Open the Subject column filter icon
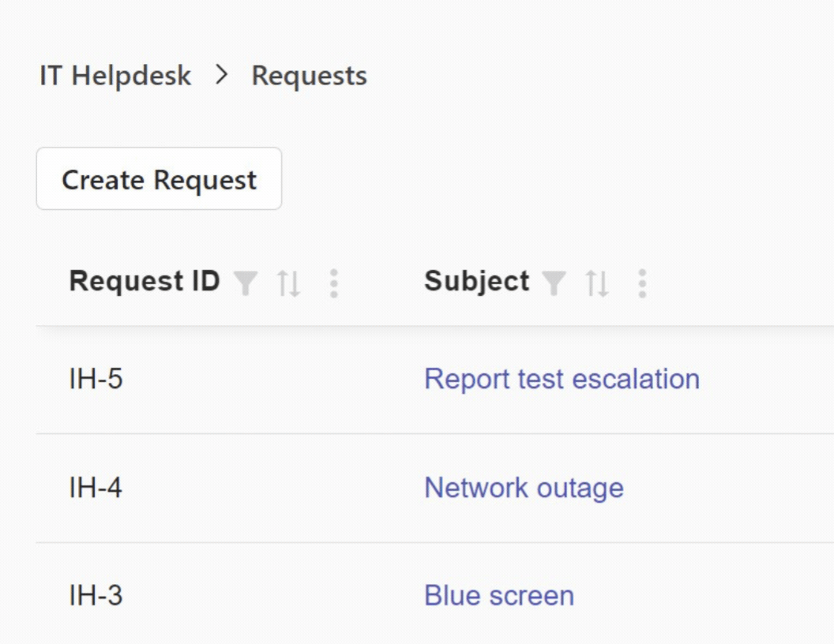Image resolution: width=834 pixels, height=644 pixels. click(x=554, y=283)
